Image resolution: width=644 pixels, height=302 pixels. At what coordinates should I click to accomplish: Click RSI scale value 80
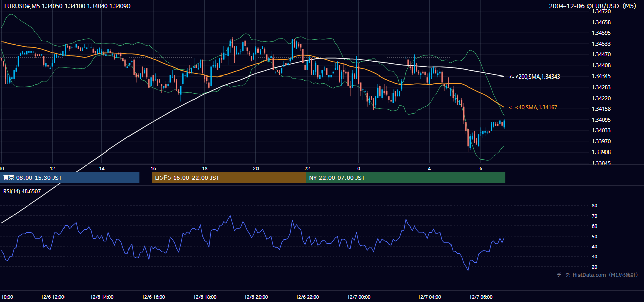(594, 206)
